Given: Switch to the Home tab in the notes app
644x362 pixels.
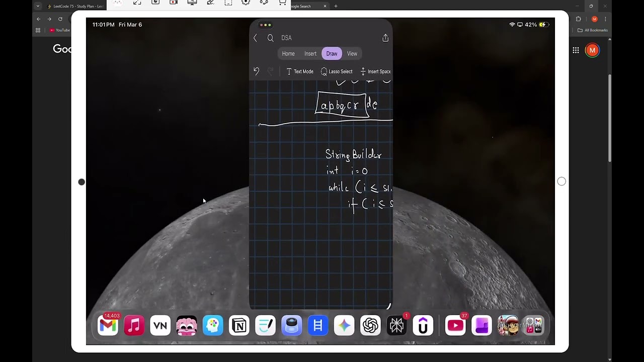Looking at the screenshot, I should click(x=288, y=54).
